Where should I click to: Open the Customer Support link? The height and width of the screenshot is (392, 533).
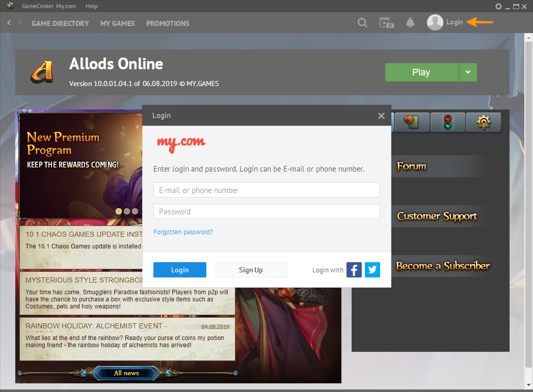[x=437, y=216]
